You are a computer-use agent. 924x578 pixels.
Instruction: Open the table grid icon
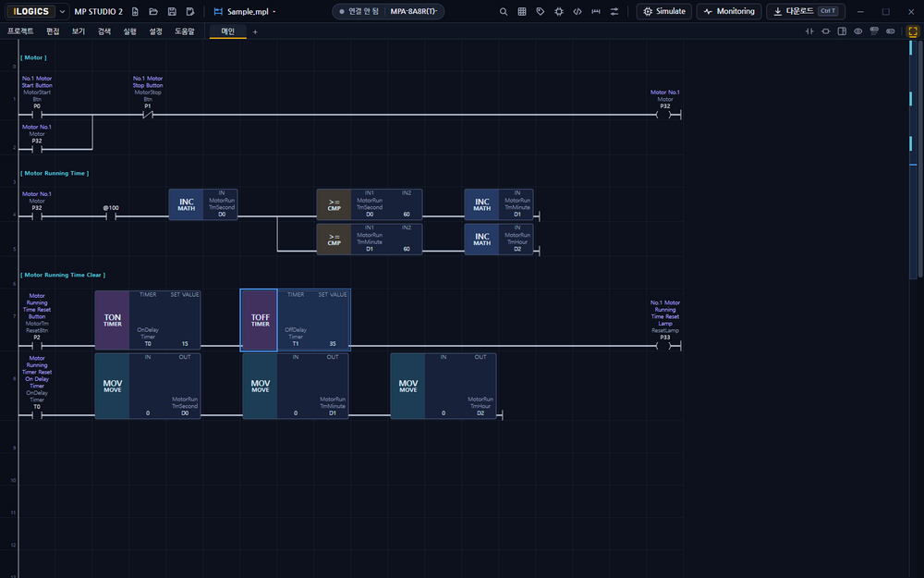522,11
